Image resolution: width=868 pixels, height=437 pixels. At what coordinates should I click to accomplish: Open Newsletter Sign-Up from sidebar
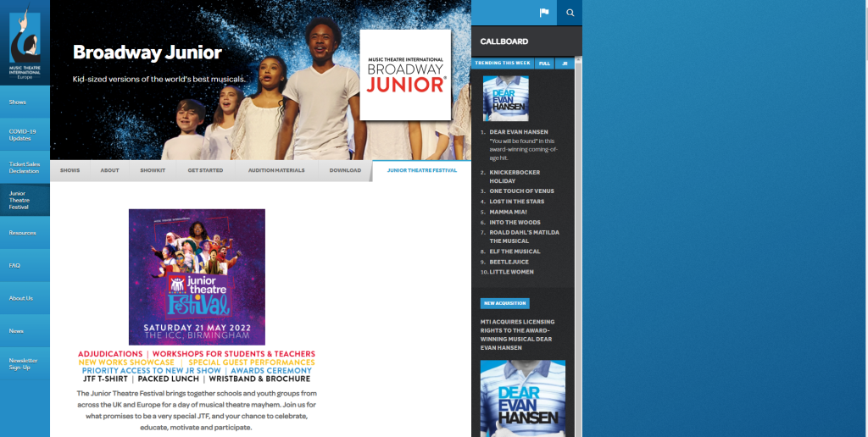[23, 363]
